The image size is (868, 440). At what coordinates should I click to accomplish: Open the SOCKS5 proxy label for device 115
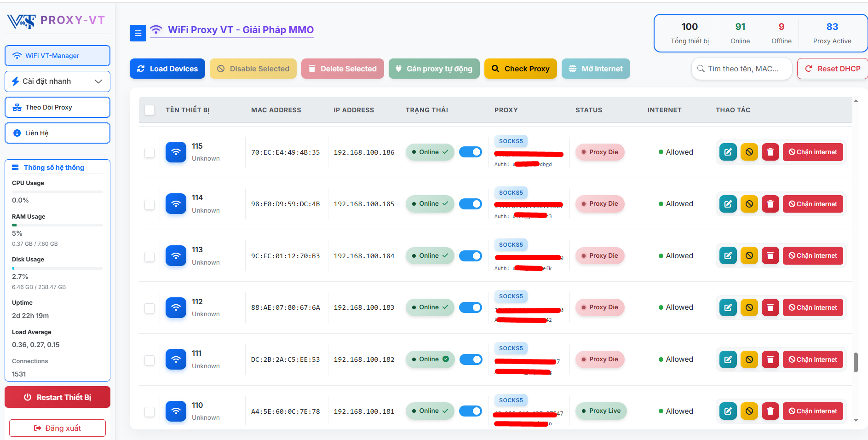click(x=511, y=141)
